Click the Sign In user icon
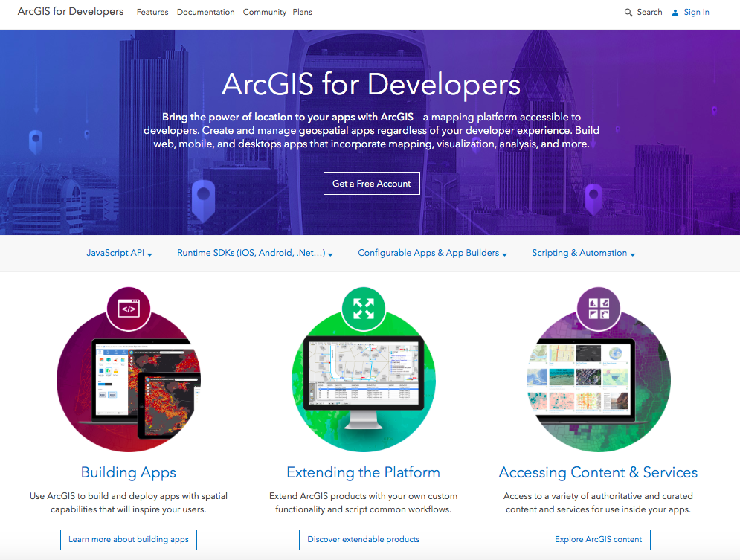740x560 pixels. pos(675,13)
